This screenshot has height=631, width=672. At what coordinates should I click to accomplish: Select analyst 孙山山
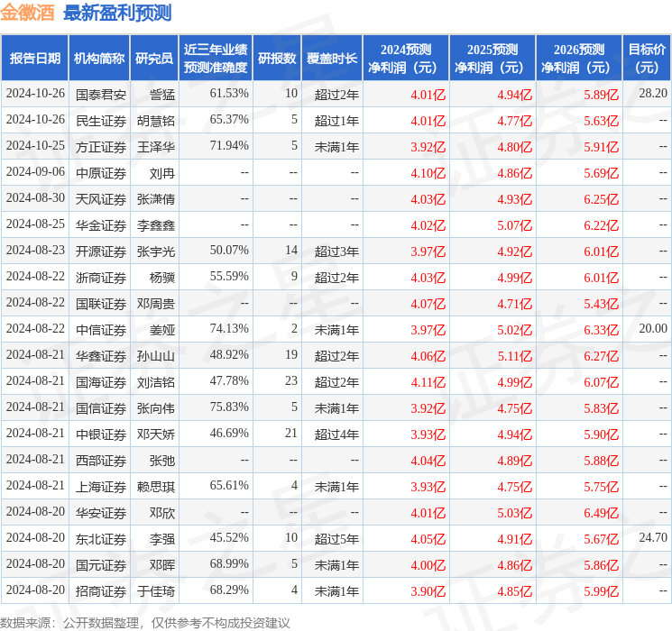(x=156, y=356)
